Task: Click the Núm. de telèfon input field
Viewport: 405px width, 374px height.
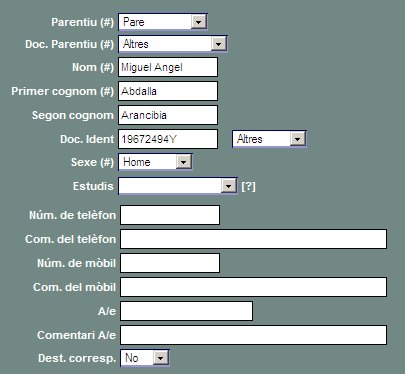Action: click(170, 215)
